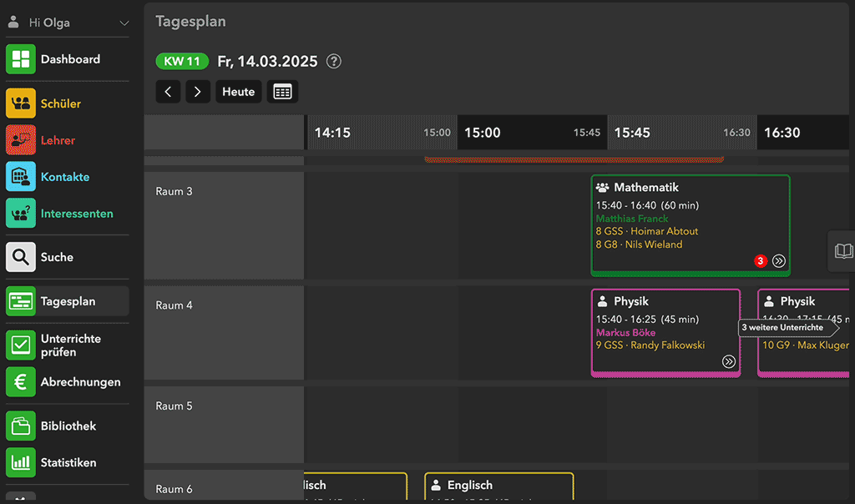Open the calendar date picker icon
This screenshot has height=504, width=855.
coord(282,92)
